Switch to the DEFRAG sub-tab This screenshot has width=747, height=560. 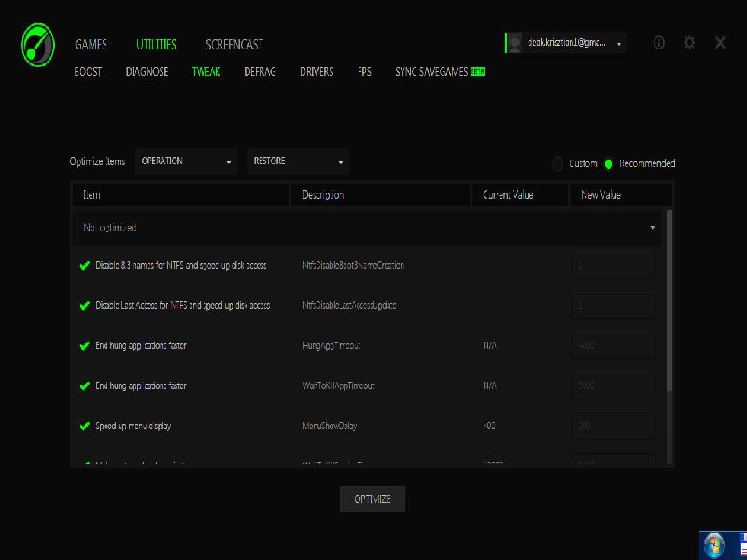(x=260, y=72)
